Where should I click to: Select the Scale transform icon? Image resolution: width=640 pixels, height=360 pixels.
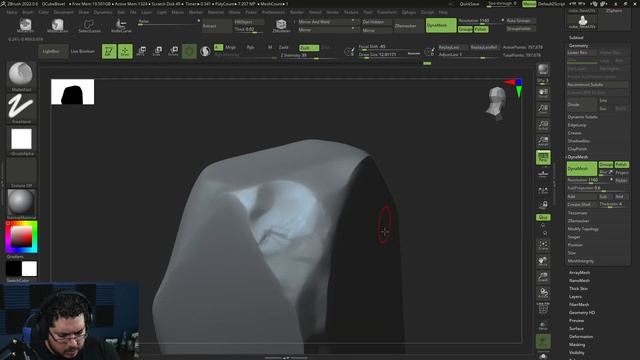(158, 51)
